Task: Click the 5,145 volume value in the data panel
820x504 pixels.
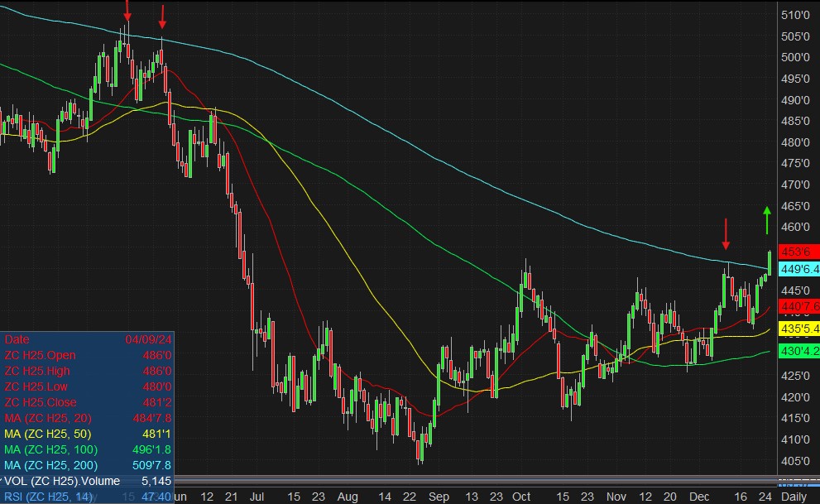Action: point(157,480)
